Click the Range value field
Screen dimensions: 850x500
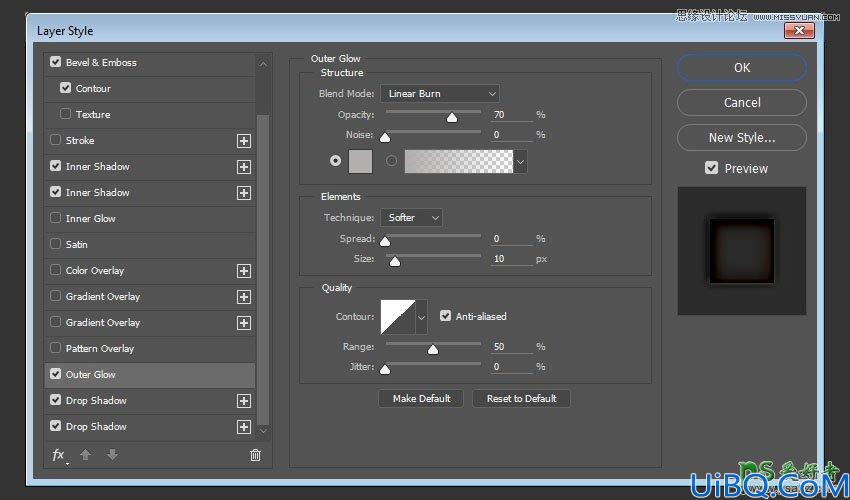point(512,347)
